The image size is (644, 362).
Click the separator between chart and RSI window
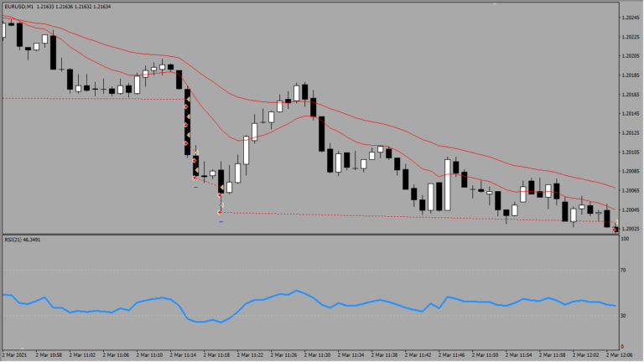tap(310, 234)
